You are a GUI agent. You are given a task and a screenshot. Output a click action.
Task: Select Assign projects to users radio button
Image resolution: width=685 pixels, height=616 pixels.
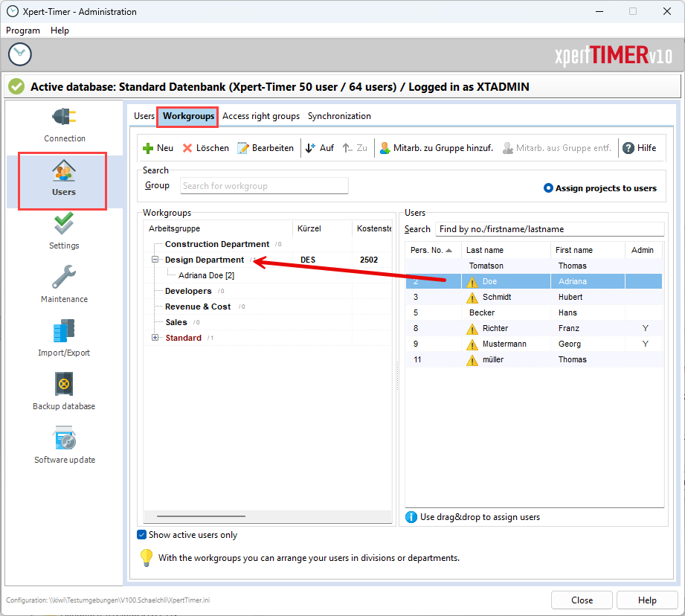[x=549, y=188]
